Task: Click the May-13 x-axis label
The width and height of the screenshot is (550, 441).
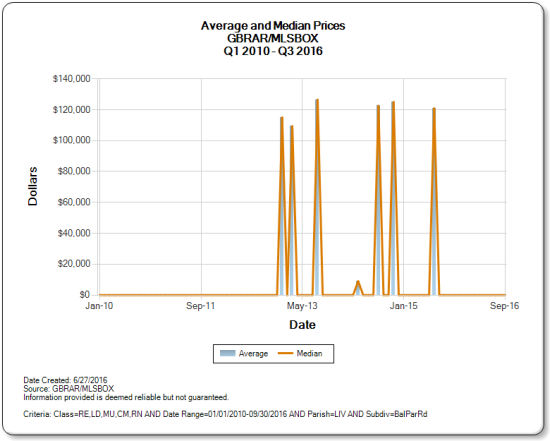Action: coord(302,306)
